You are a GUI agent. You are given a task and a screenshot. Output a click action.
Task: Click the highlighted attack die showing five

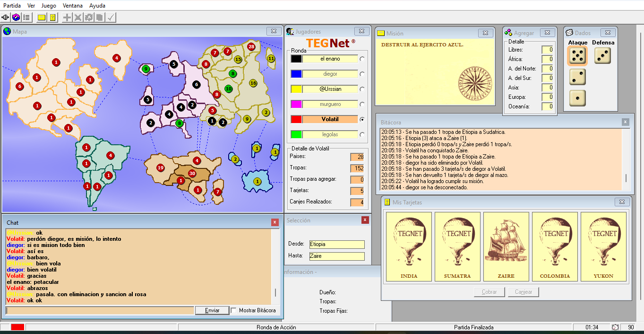577,56
